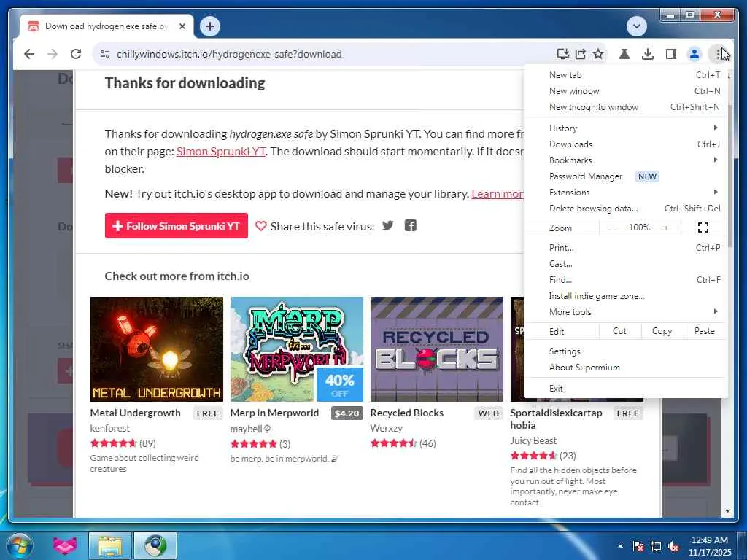
Task: Click the Learn more link
Action: click(x=498, y=194)
